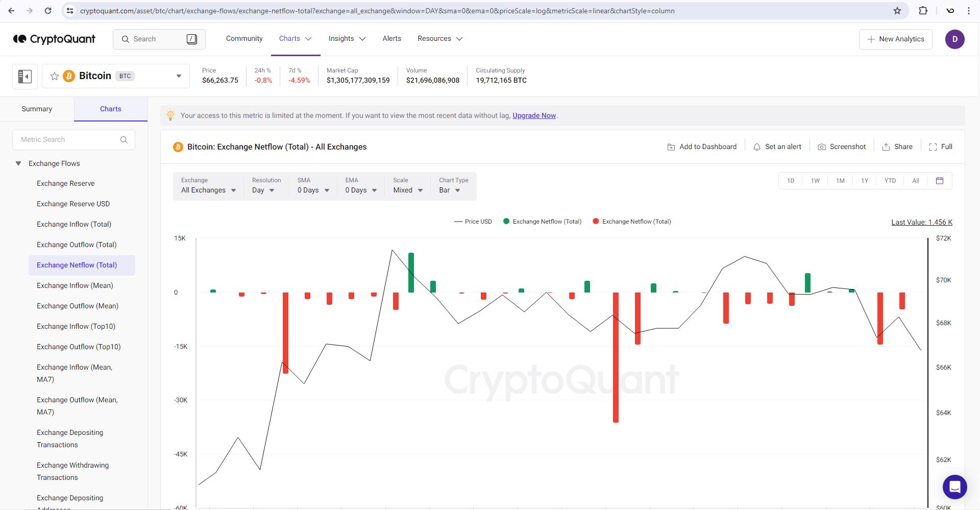The image size is (980, 510).
Task: Click the CryptoQuant logo
Action: tap(54, 39)
